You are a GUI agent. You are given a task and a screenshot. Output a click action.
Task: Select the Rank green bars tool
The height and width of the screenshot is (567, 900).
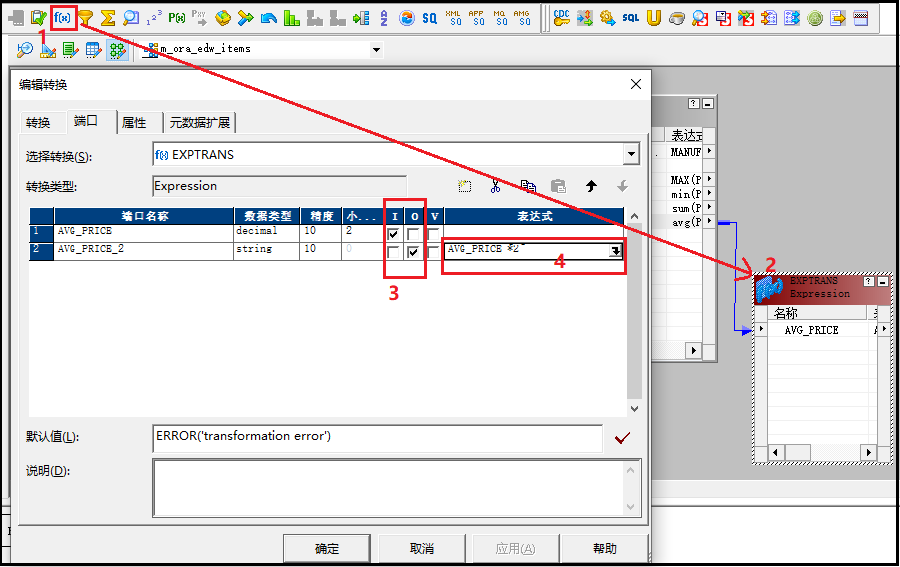click(x=292, y=18)
